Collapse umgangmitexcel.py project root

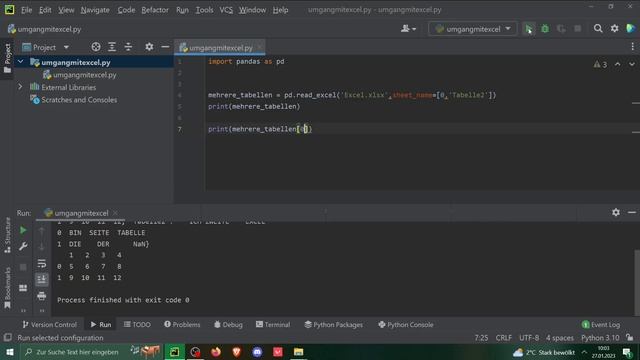20,62
